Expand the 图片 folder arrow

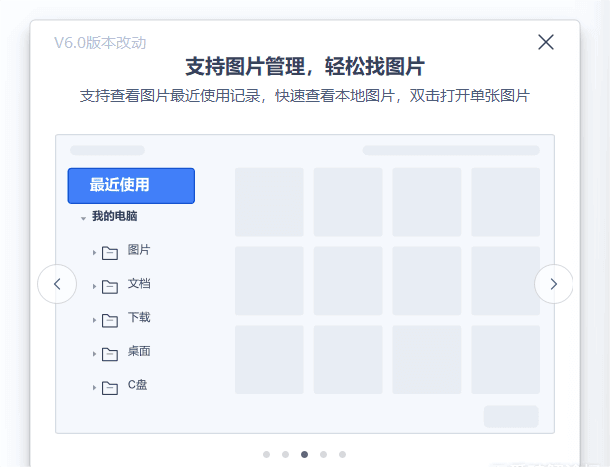[x=94, y=253]
